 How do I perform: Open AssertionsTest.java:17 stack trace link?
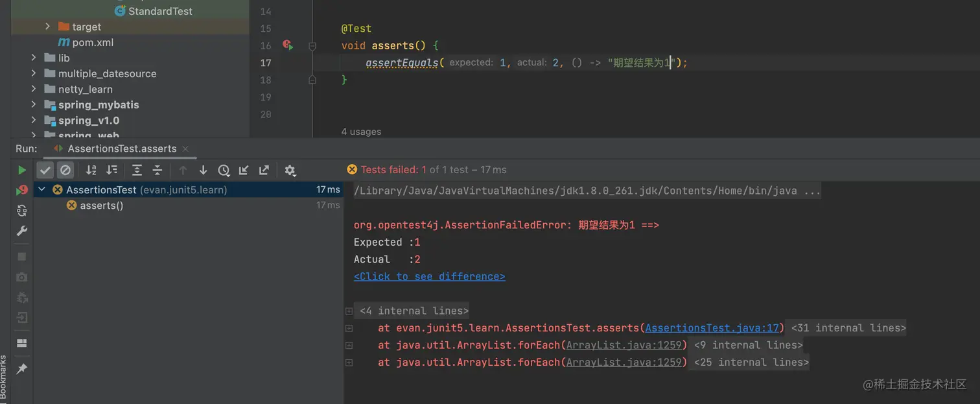(712, 327)
